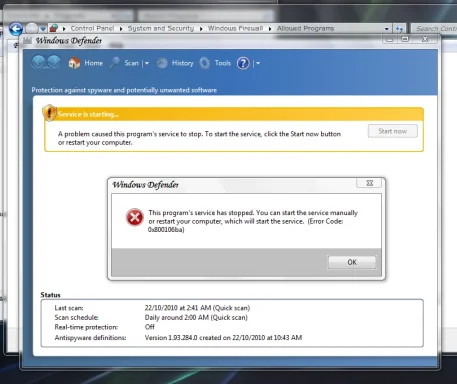Viewport: 457px width, 384px height.
Task: Click the warning shield icon
Action: tap(49, 113)
